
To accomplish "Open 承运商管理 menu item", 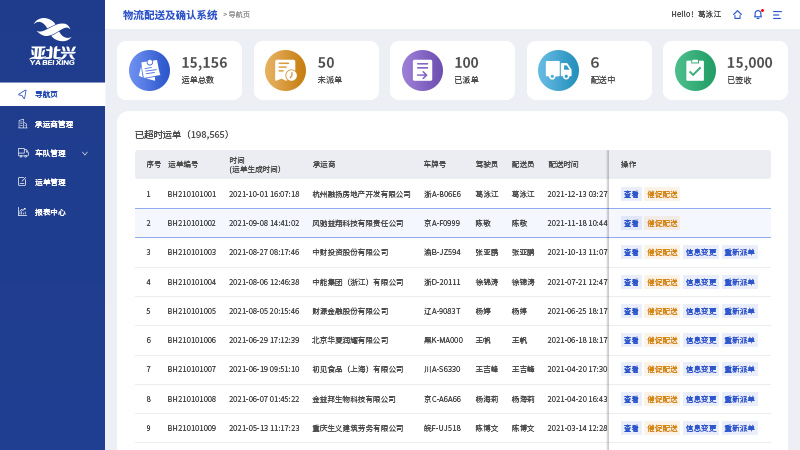I will [53, 124].
